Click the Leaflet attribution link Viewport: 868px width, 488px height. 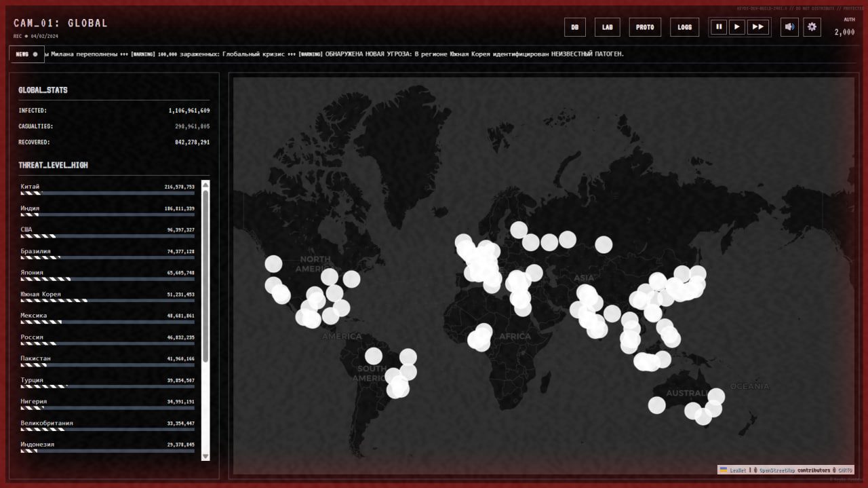[x=738, y=470]
